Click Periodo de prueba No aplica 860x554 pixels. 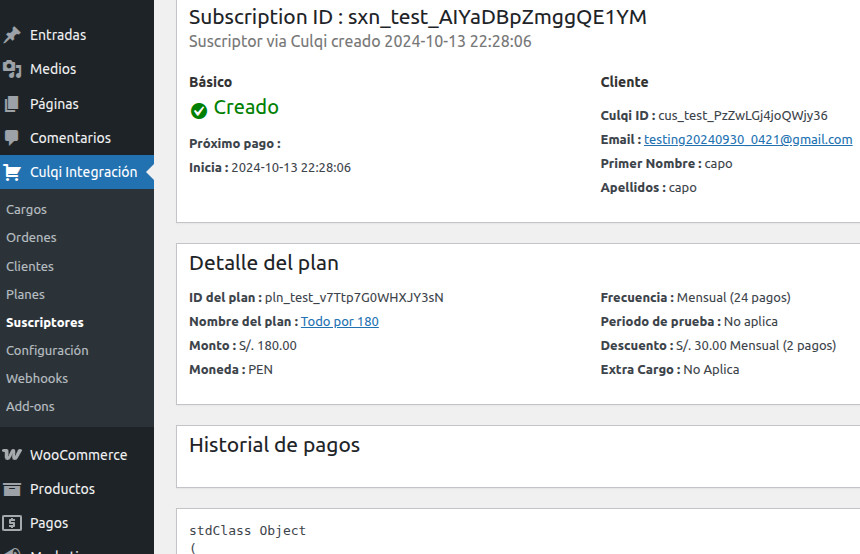coord(751,321)
